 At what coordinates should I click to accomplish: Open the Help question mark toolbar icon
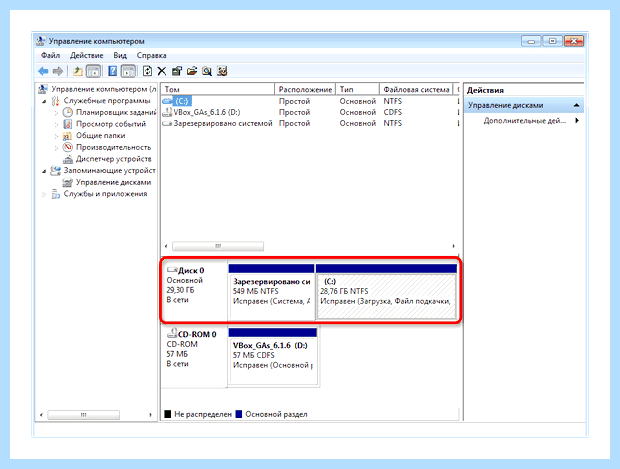[113, 71]
